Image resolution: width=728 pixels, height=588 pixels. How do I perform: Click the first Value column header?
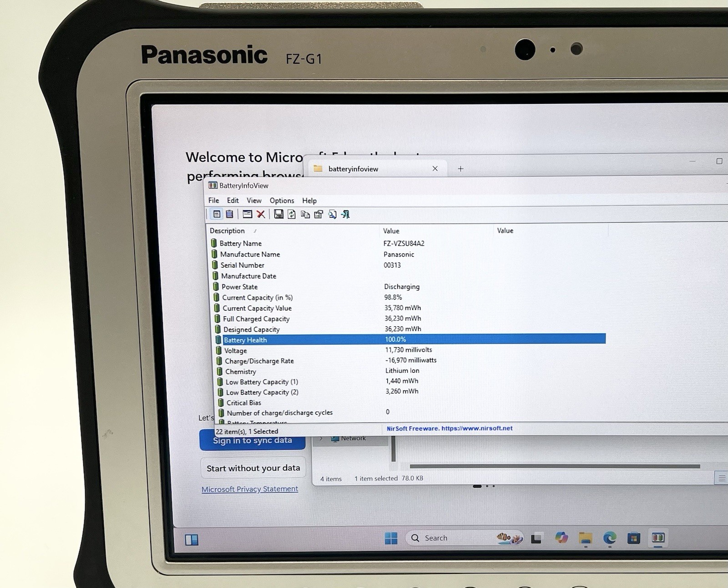[436, 231]
